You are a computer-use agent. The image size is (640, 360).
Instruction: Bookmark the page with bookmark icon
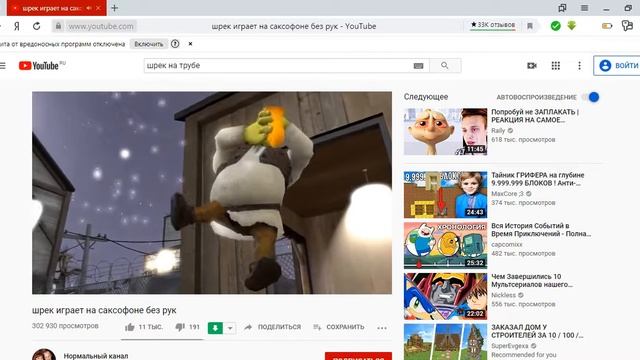pyautogui.click(x=530, y=26)
